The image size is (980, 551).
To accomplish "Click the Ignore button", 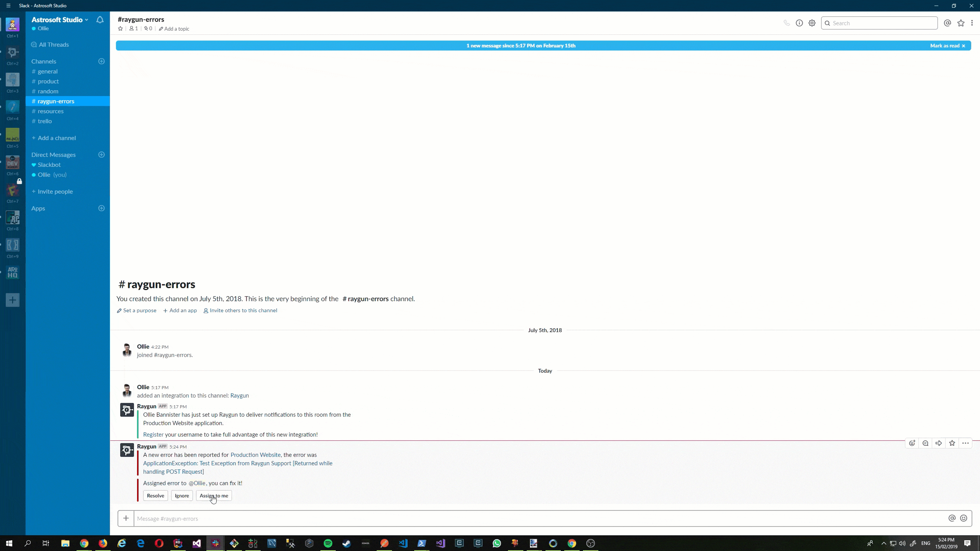I will (x=182, y=496).
